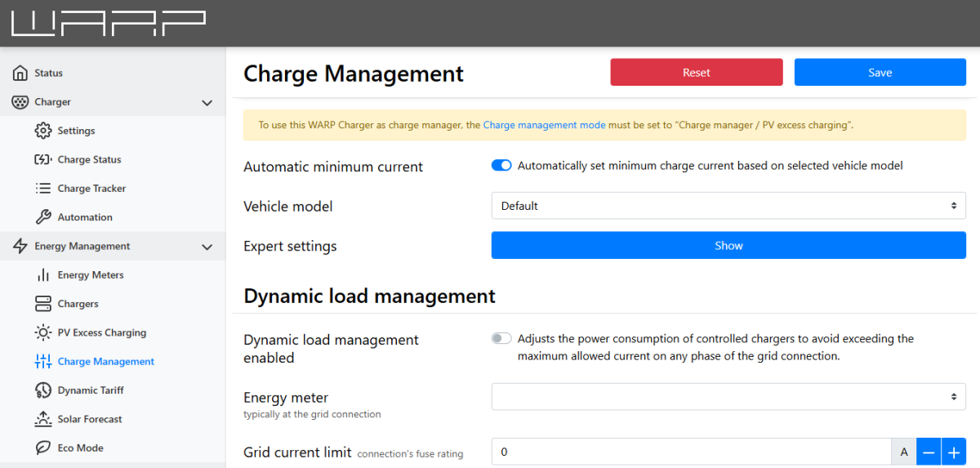Open Energy Meters menu item
The image size is (980, 468).
coord(90,275)
